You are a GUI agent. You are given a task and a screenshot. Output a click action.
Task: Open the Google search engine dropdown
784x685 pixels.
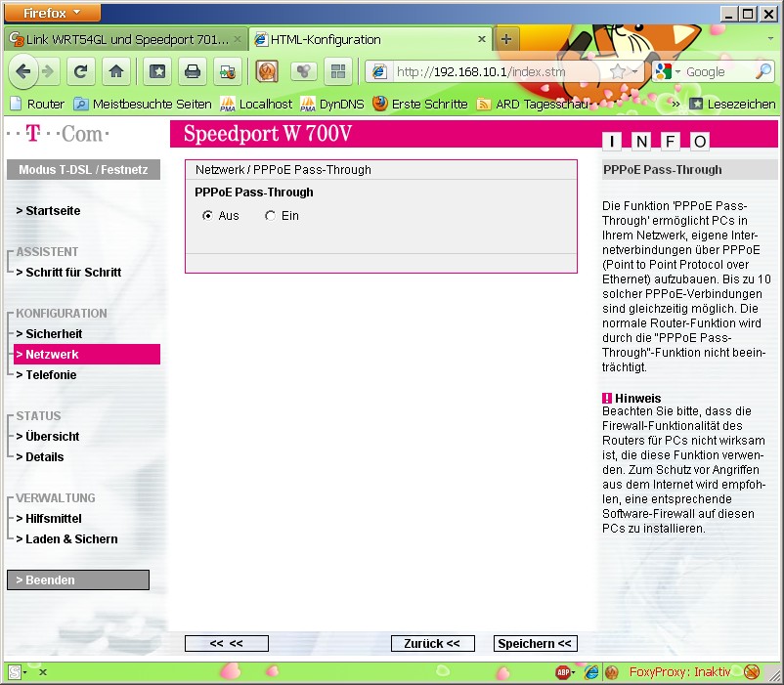pyautogui.click(x=678, y=72)
